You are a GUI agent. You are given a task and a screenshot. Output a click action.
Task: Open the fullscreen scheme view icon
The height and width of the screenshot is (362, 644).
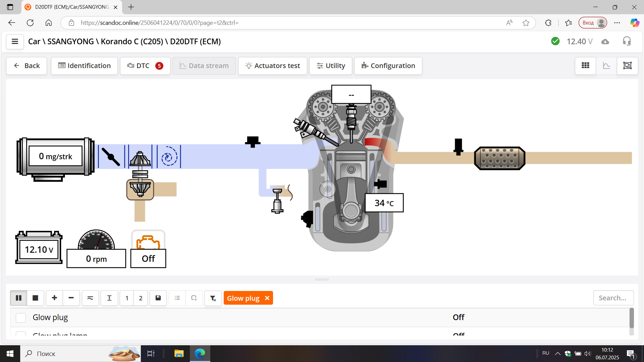coord(627,66)
